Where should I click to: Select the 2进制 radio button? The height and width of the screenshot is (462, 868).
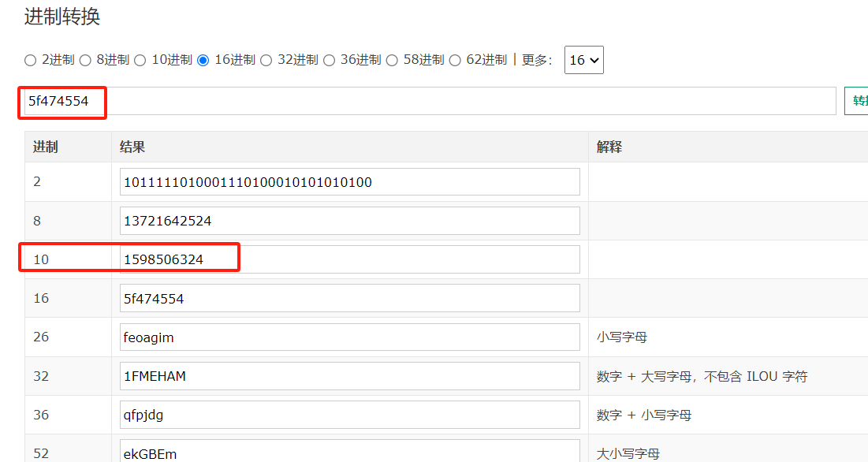[31, 60]
